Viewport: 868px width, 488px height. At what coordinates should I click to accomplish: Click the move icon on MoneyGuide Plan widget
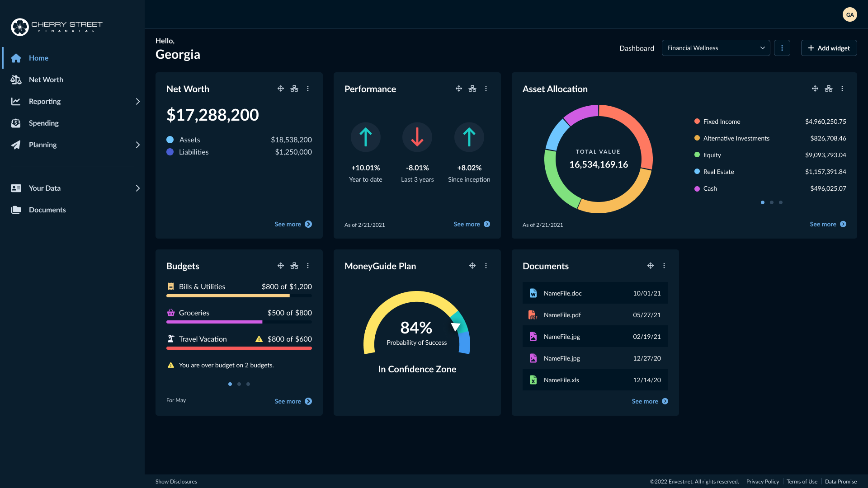pyautogui.click(x=472, y=266)
